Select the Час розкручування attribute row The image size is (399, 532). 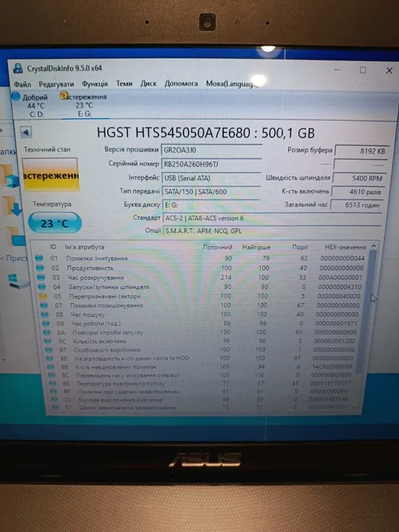[200, 277]
